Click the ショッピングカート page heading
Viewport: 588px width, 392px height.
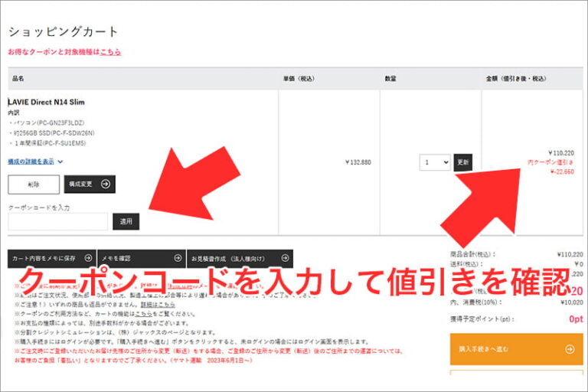63,31
